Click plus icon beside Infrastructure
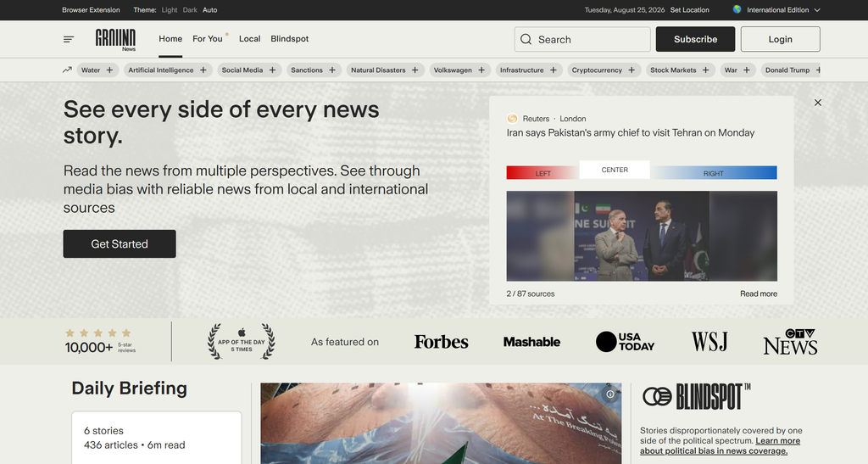 (553, 70)
